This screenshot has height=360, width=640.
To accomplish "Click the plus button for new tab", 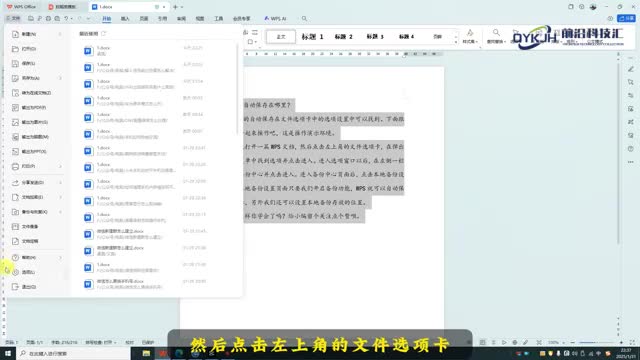I will point(175,7).
